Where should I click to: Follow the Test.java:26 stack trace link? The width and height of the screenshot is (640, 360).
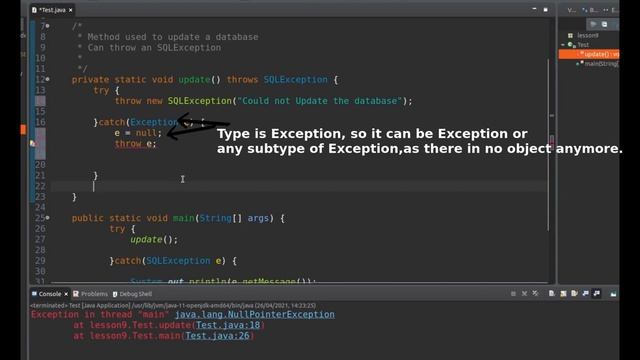pyautogui.click(x=217, y=336)
